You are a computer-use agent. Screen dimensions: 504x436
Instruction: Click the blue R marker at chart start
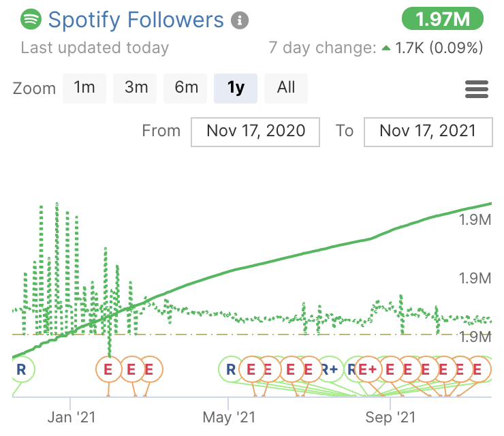pos(20,369)
